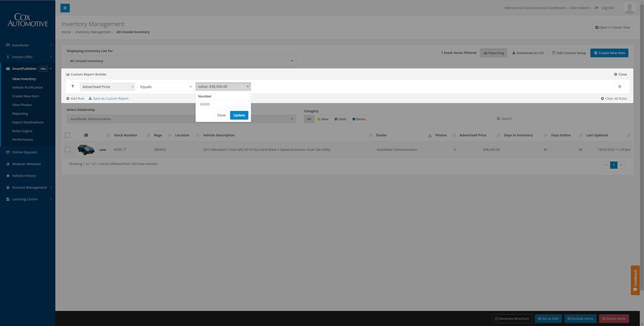Click the blue Update button

click(239, 115)
